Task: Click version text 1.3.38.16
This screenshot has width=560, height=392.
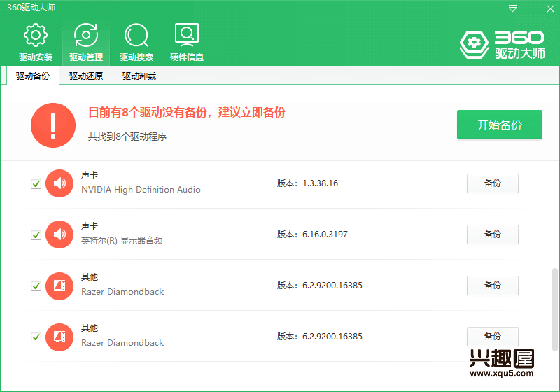Action: tap(320, 183)
